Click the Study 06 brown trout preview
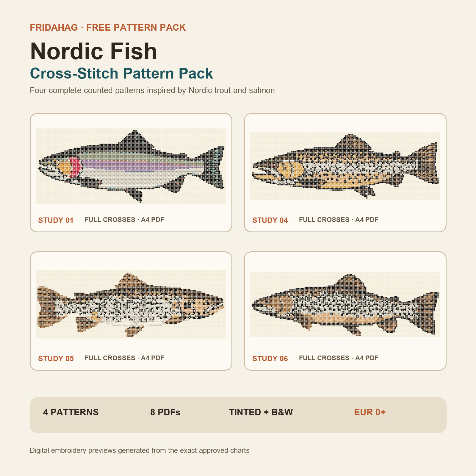Viewport: 476px width, 476px height. point(345,304)
